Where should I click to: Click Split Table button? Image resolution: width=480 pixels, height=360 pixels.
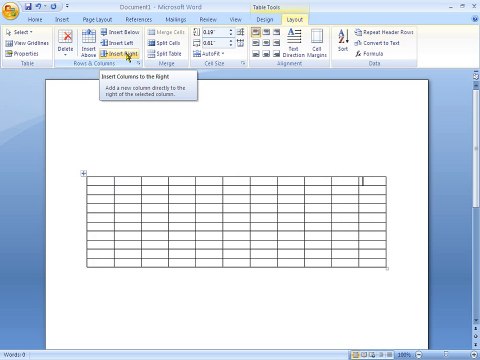point(165,54)
